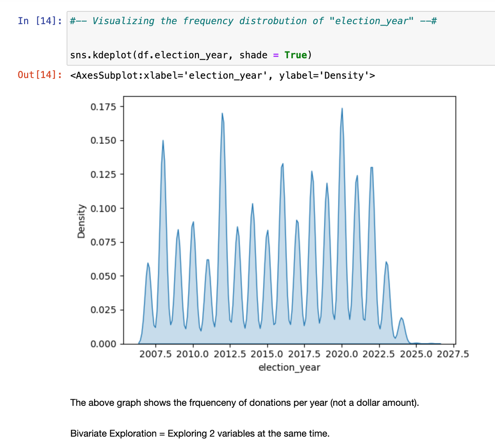
Task: Click the small final peak near 2024
Action: click(402, 319)
